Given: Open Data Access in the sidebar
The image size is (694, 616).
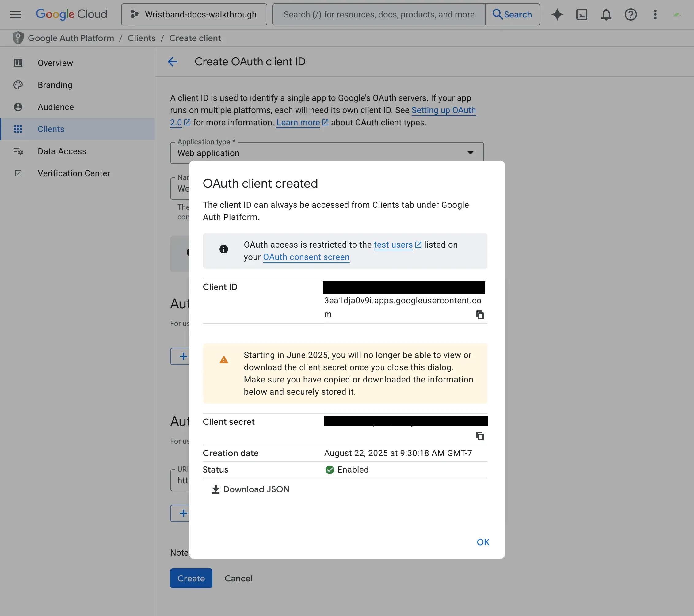Looking at the screenshot, I should [x=78, y=151].
